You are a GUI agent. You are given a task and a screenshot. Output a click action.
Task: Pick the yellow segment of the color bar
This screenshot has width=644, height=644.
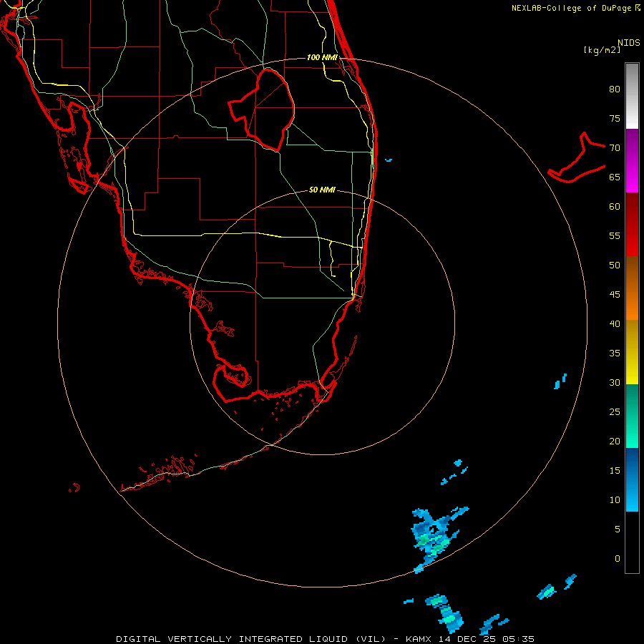tap(632, 352)
